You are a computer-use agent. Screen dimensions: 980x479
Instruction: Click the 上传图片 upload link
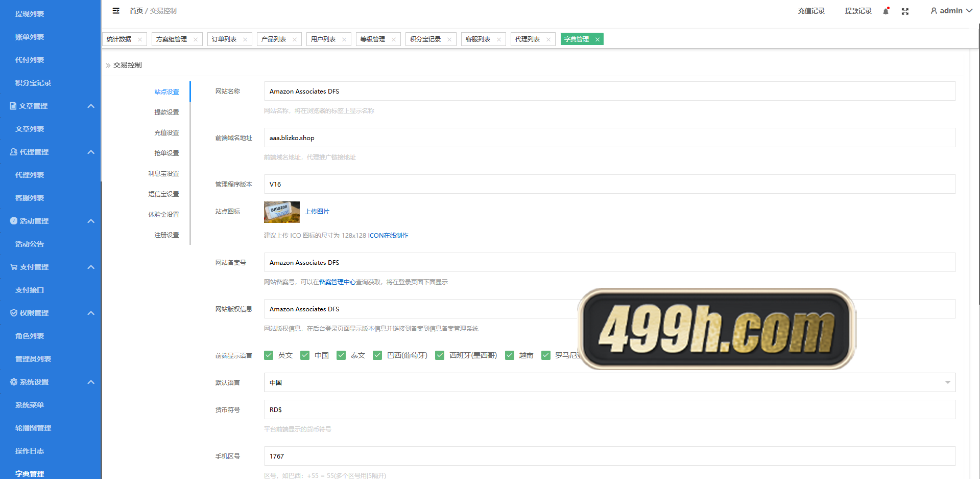[x=317, y=212]
